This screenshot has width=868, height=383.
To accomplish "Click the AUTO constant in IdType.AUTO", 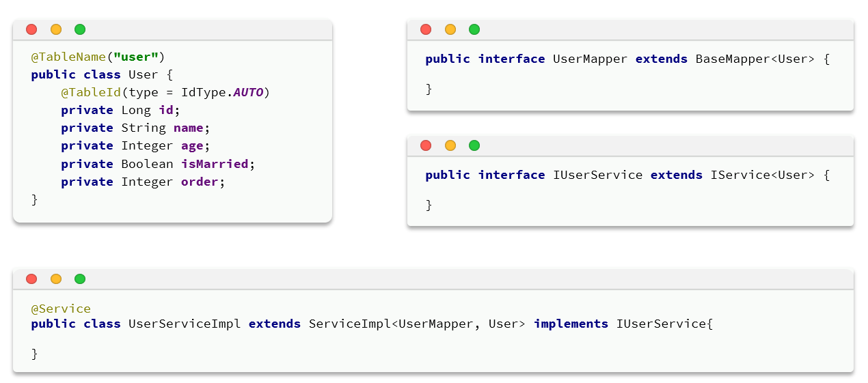I will (x=248, y=92).
